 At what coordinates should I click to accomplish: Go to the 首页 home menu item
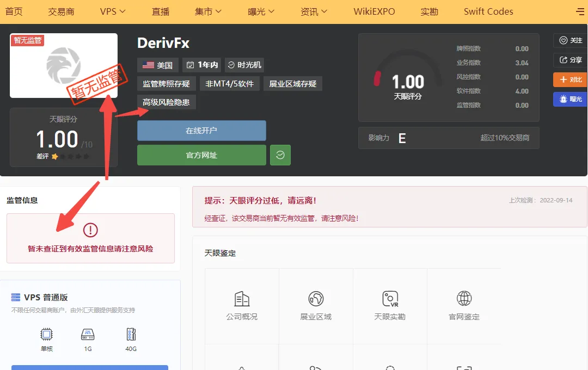click(14, 11)
